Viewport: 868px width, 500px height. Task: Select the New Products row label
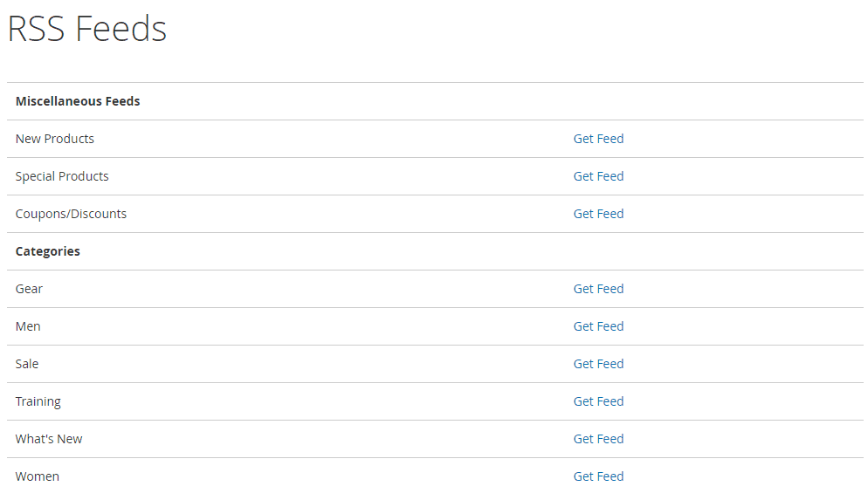pos(55,139)
